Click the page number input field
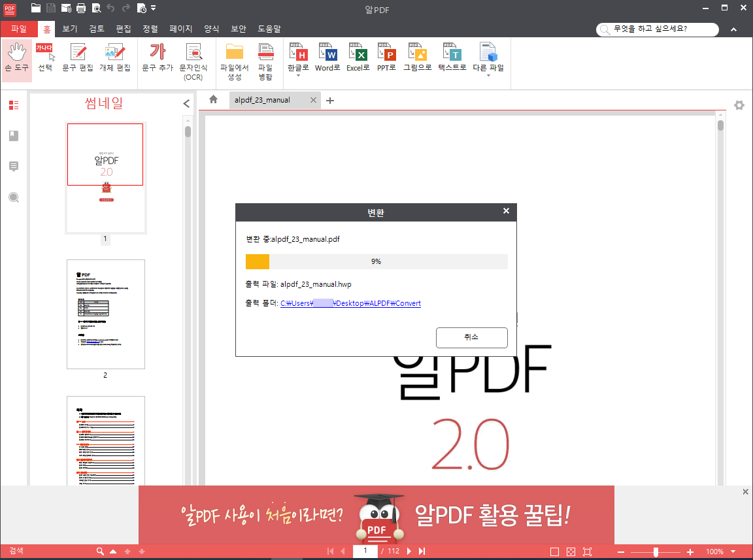This screenshot has height=560, width=753. (365, 552)
